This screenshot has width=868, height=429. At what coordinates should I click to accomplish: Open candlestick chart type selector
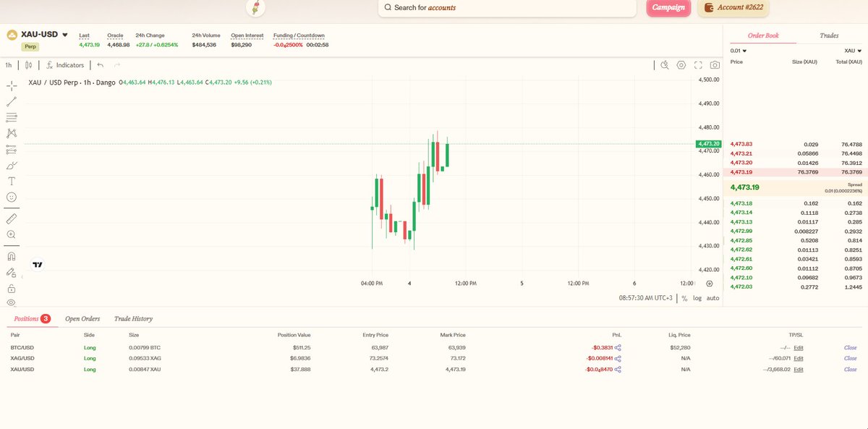point(29,65)
